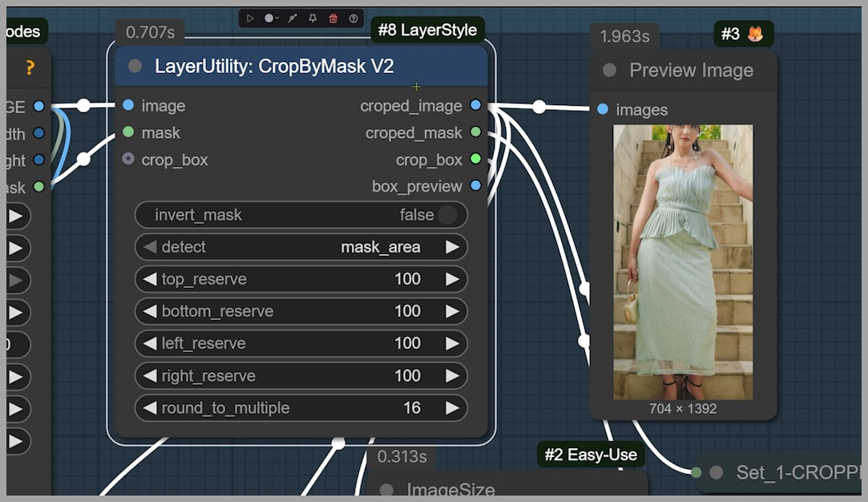Click the preview image of woman on stairs
The height and width of the screenshot is (502, 868).
click(683, 261)
